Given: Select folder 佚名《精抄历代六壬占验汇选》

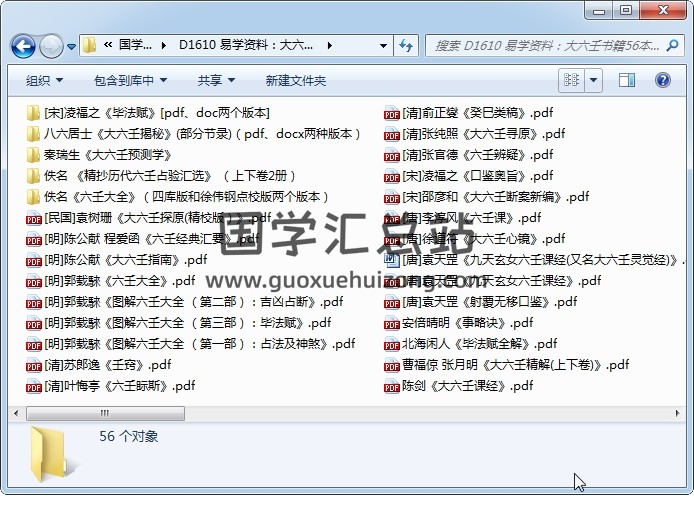Looking at the screenshot, I should tap(161, 176).
